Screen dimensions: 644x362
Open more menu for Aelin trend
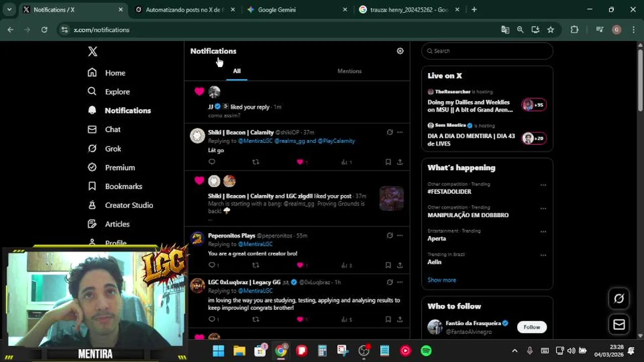[543, 255]
